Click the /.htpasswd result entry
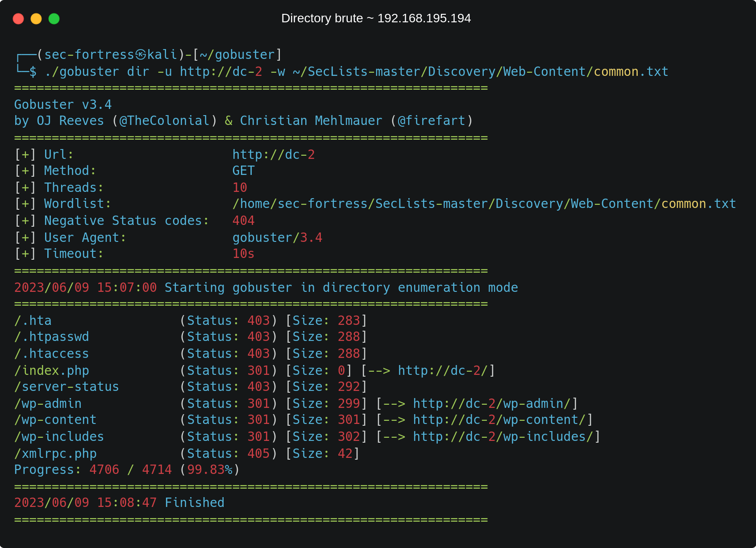The width and height of the screenshot is (756, 548). pos(51,336)
